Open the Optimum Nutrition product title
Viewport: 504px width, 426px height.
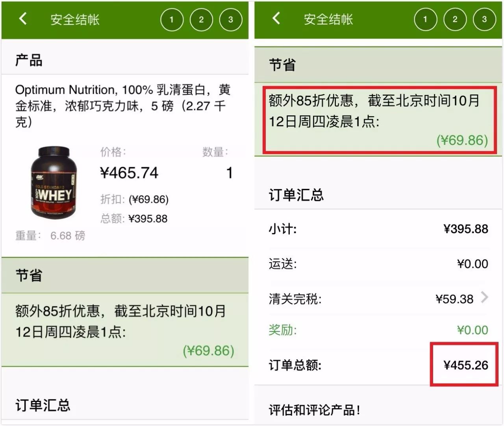[122, 106]
